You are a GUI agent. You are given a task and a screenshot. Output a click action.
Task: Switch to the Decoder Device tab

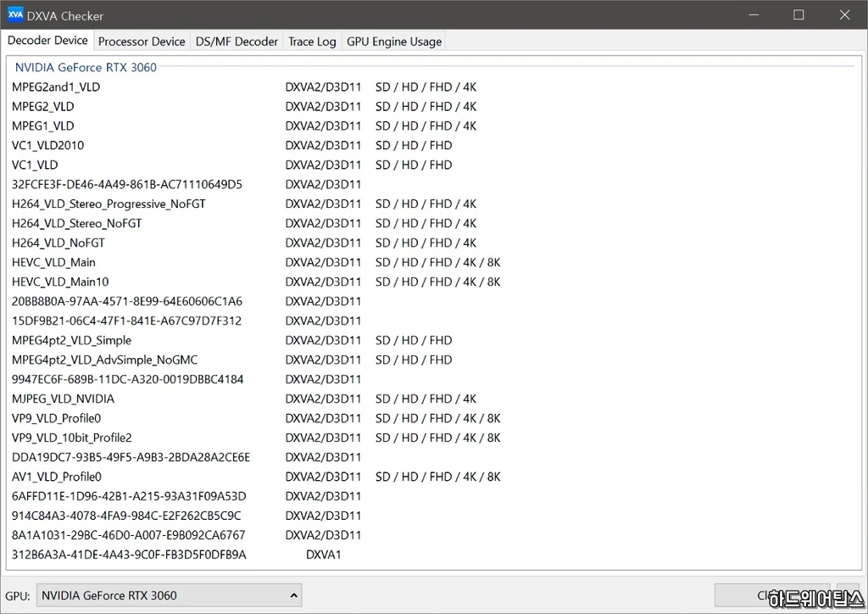coord(47,41)
